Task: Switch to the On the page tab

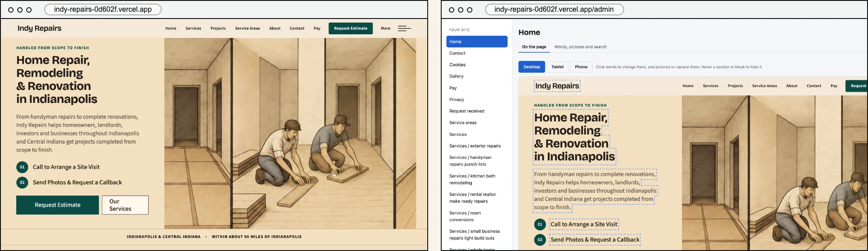Action: [534, 47]
